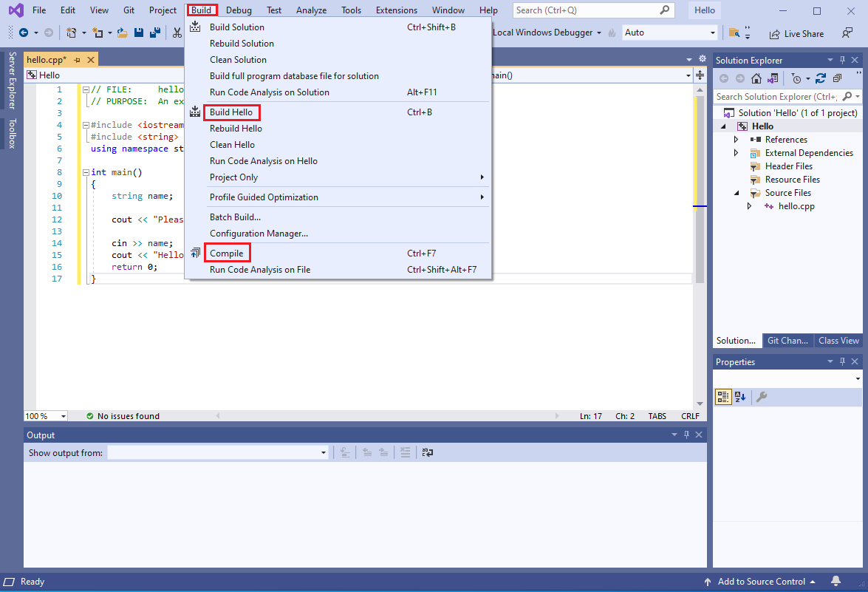Click the notifications bell in status bar

pyautogui.click(x=836, y=581)
